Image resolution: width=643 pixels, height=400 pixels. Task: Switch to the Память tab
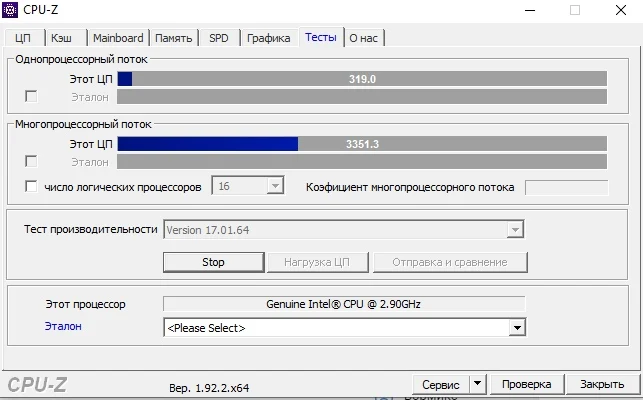173,38
